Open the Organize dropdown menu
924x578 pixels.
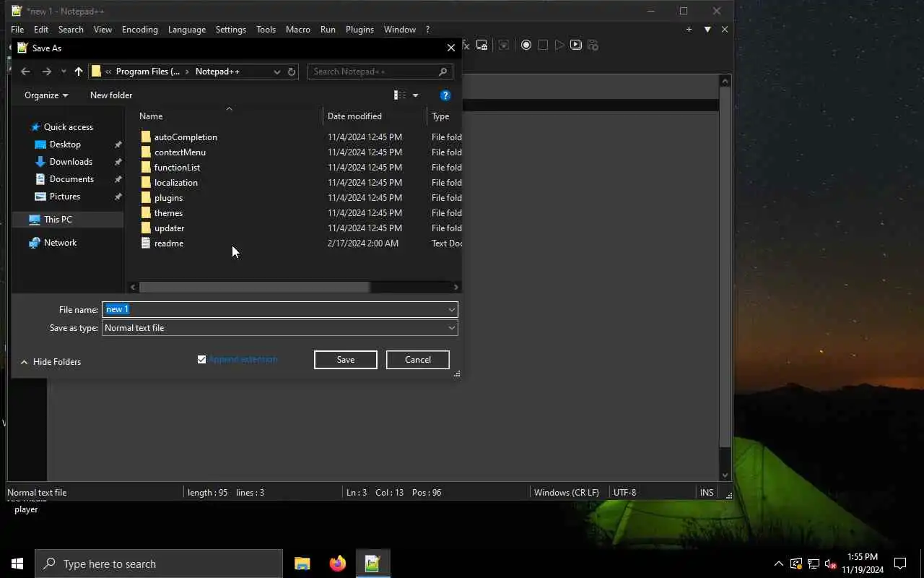pyautogui.click(x=46, y=95)
